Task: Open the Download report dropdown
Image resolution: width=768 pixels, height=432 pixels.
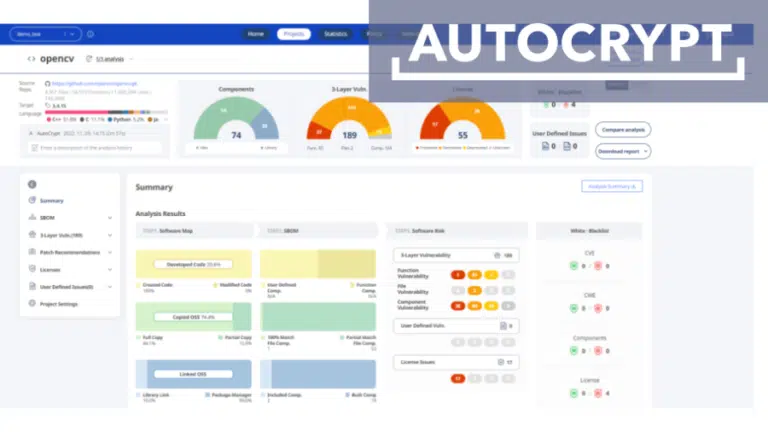Action: [623, 151]
